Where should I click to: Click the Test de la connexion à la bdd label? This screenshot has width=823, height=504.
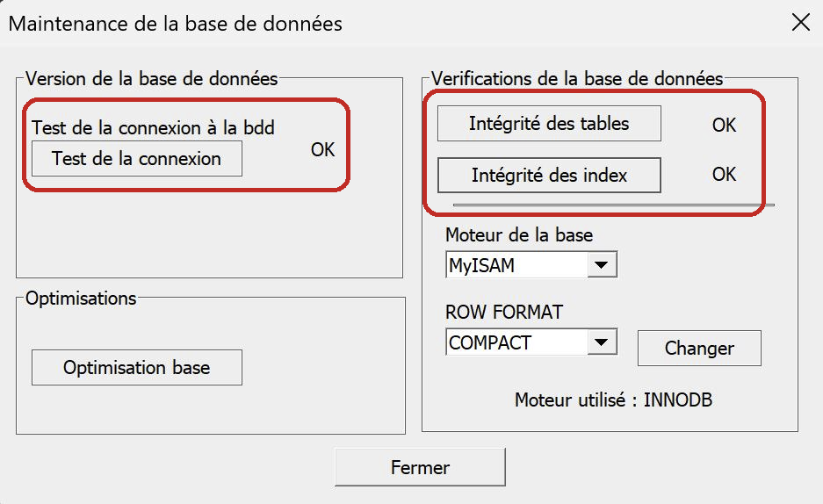click(153, 128)
